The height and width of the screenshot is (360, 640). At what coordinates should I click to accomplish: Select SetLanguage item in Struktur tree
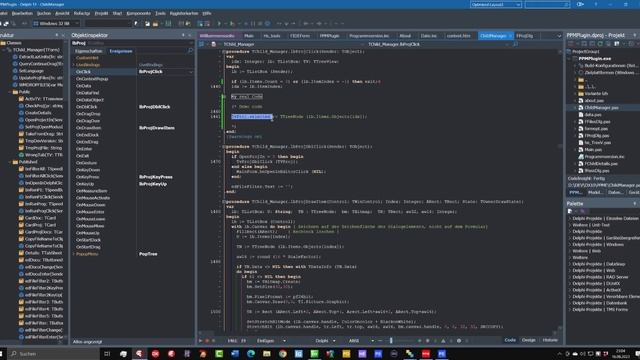click(31, 71)
